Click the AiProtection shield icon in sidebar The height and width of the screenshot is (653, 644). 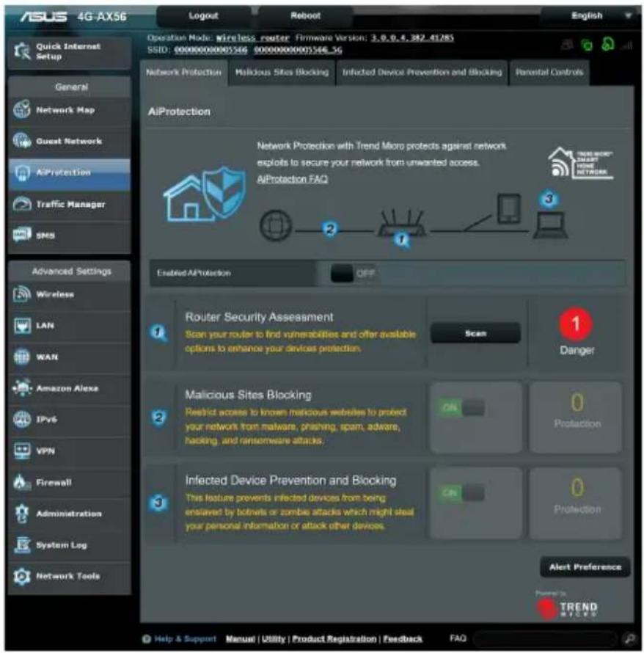coord(22,172)
